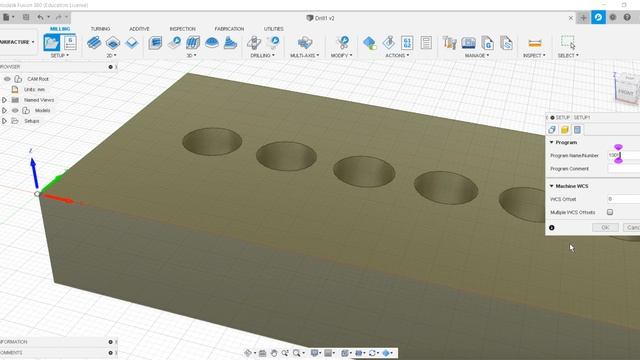Click the Multi-Axis toolpath icon

click(304, 42)
